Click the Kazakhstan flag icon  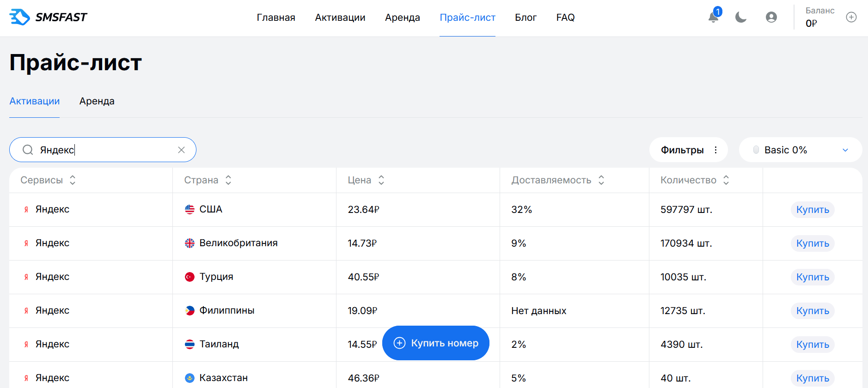(x=189, y=378)
